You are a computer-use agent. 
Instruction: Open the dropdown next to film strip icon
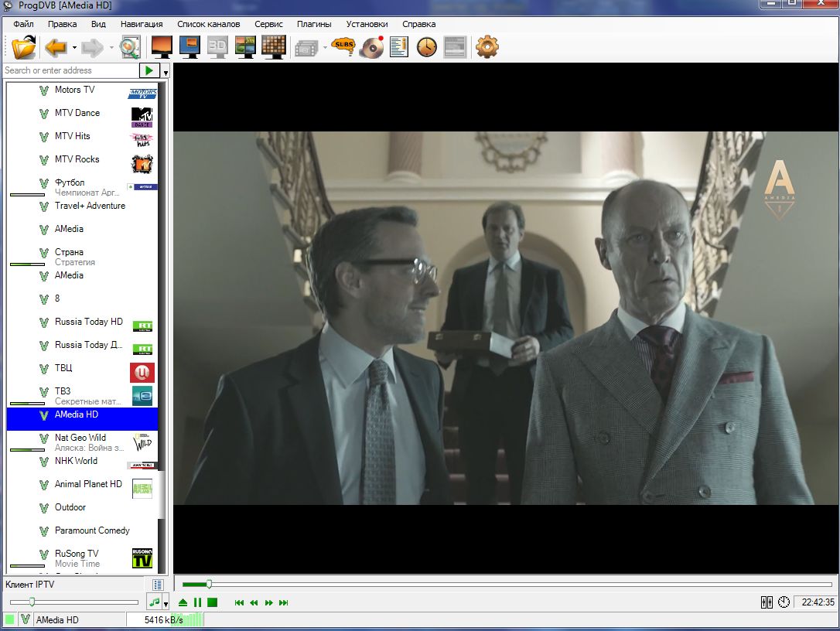pyautogui.click(x=325, y=48)
